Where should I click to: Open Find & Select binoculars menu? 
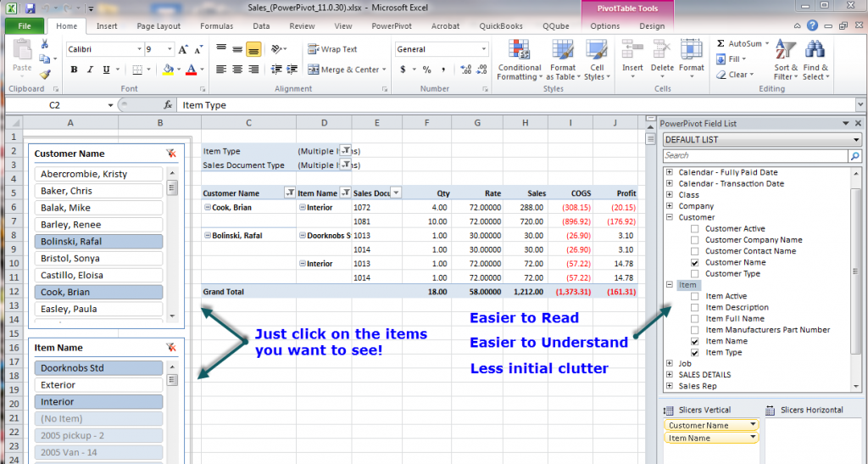pyautogui.click(x=815, y=59)
